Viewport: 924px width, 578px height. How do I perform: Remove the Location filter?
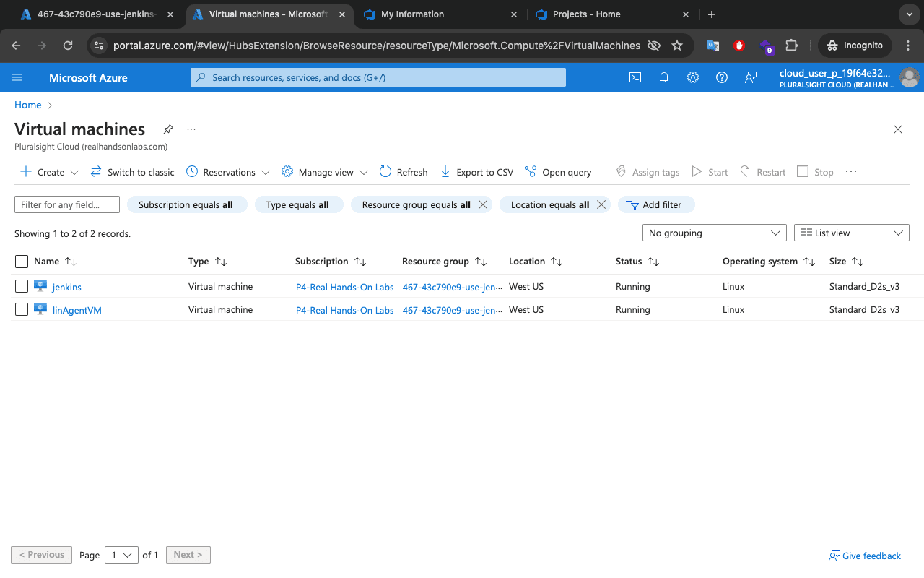pos(602,204)
